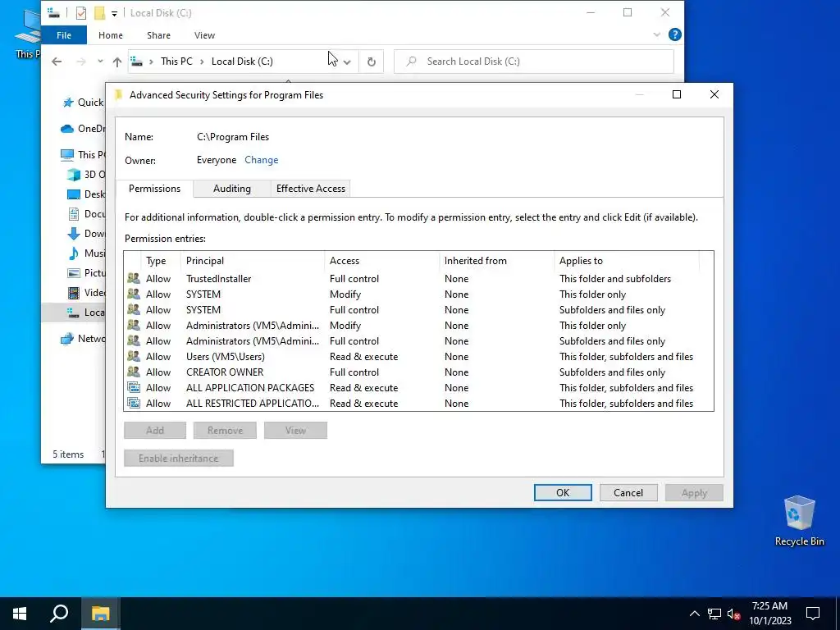840x630 pixels.
Task: Click the View button
Action: 295,430
